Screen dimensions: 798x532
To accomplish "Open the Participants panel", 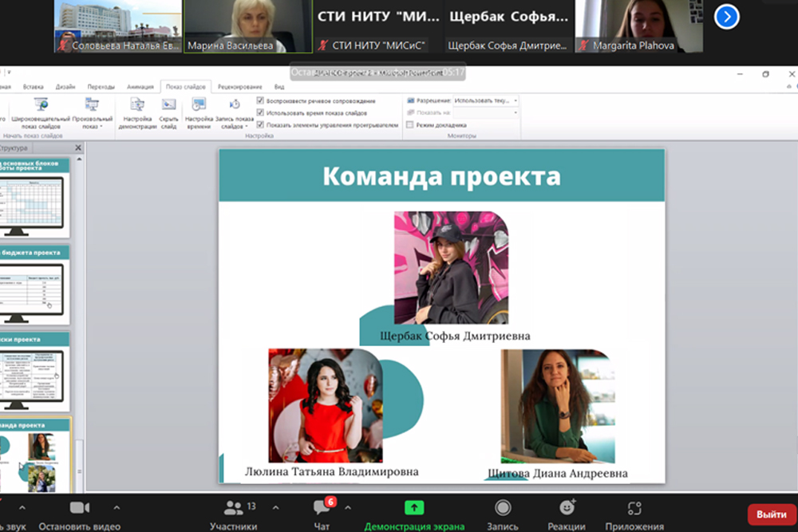I will (x=233, y=508).
